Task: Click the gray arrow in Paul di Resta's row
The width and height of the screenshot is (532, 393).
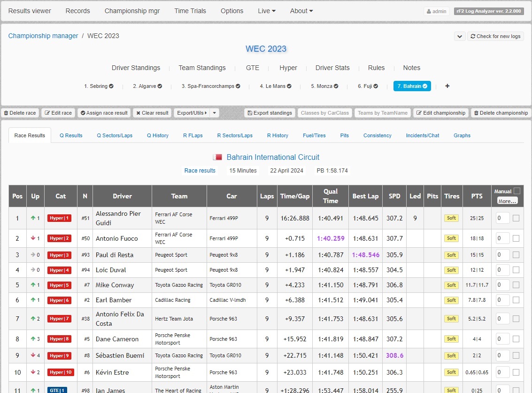Action: pyautogui.click(x=33, y=255)
